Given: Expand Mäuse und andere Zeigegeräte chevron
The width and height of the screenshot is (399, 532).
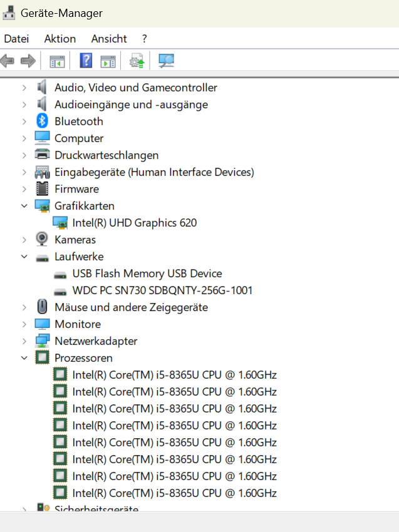Looking at the screenshot, I should point(24,307).
